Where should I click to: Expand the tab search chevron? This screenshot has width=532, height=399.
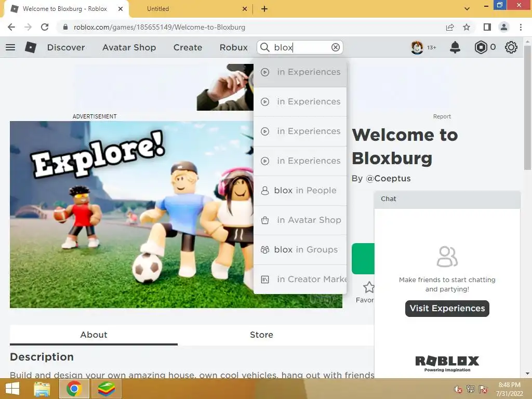pyautogui.click(x=467, y=9)
